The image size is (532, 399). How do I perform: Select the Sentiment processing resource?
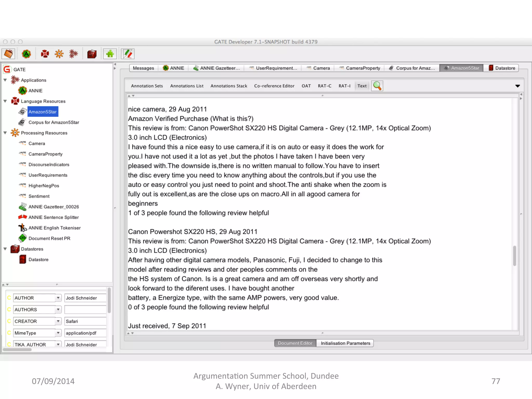[39, 196]
